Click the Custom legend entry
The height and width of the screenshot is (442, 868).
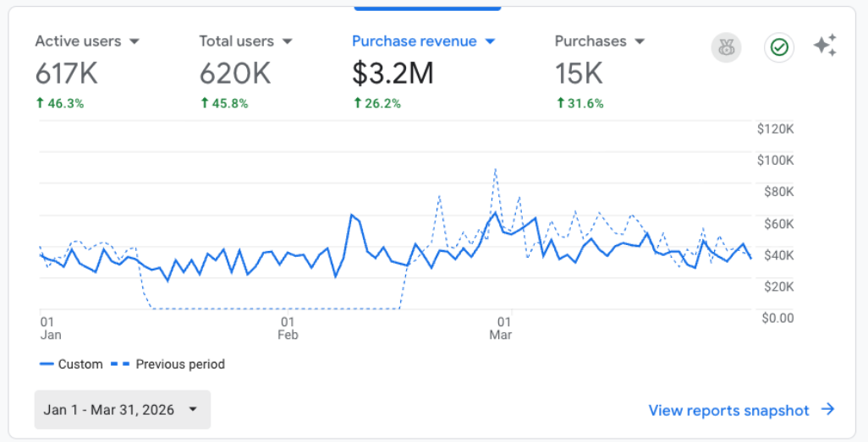(71, 364)
